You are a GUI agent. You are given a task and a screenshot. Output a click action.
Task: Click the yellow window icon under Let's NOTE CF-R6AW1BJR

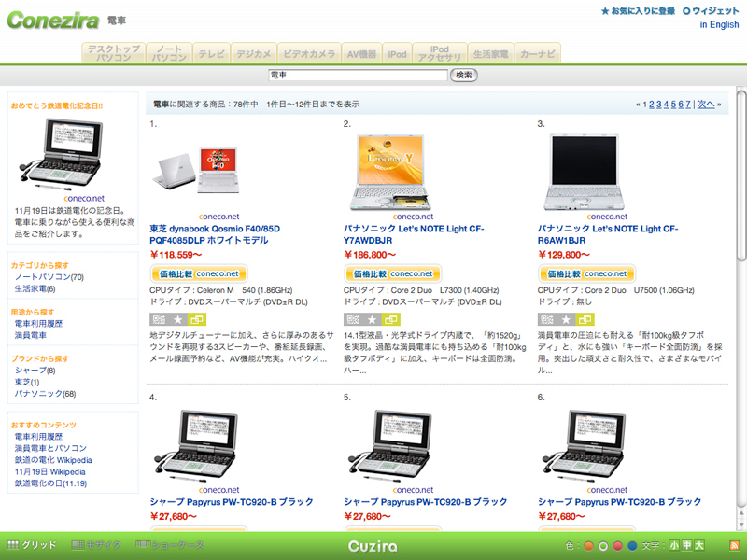585,319
